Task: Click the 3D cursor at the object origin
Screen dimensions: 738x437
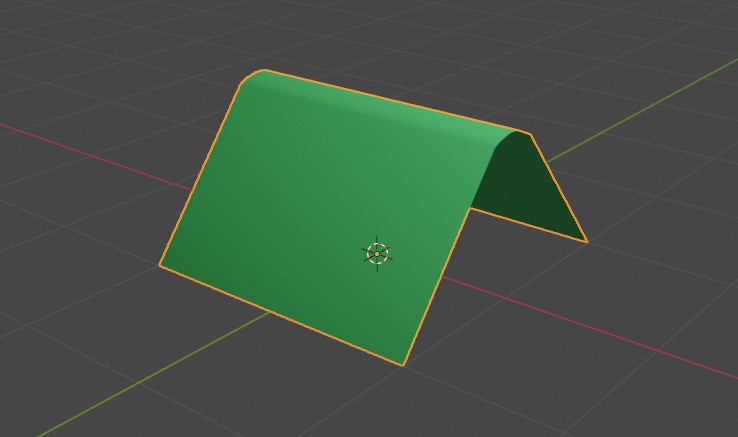Action: (377, 254)
